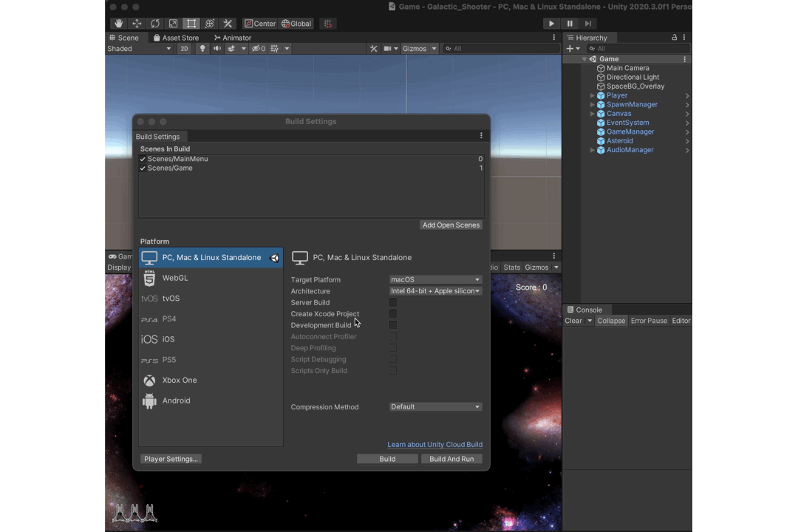This screenshot has width=798, height=532.
Task: Open the Scene Gizmos dropdown arrow
Action: tap(434, 48)
